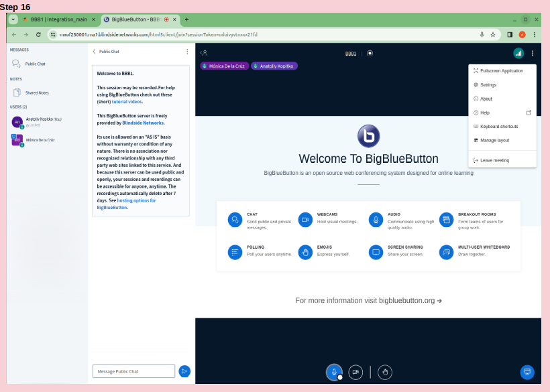
Task: Choose Manage layout menu item
Action: coord(502,140)
